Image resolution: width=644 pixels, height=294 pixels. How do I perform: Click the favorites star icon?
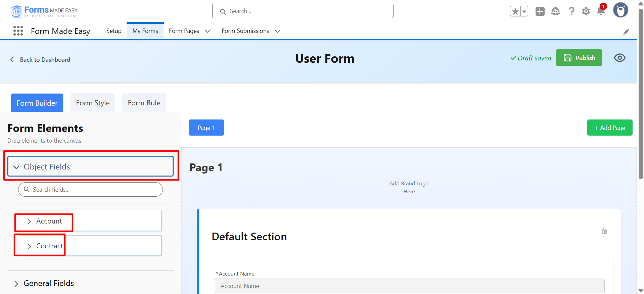[515, 11]
